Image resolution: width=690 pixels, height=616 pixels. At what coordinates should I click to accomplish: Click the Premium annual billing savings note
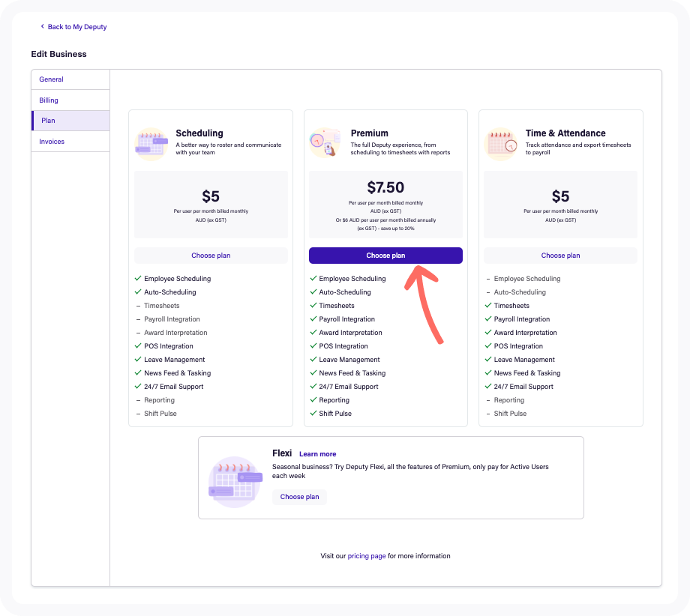(x=385, y=224)
